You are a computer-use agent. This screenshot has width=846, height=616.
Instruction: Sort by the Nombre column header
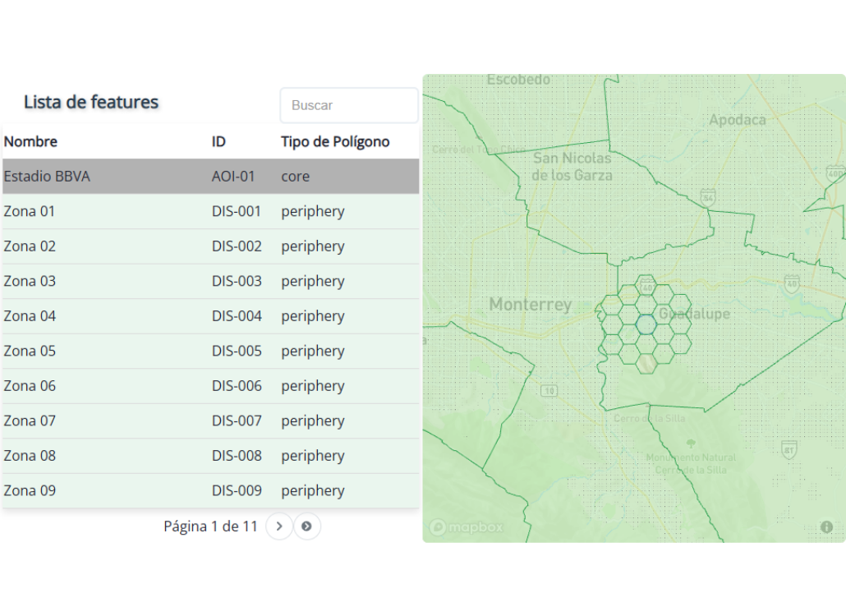[x=30, y=141]
